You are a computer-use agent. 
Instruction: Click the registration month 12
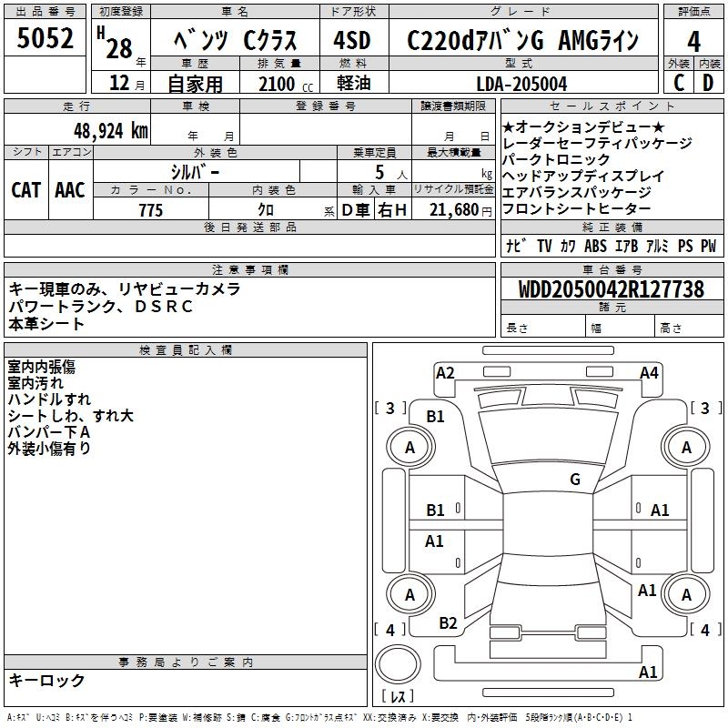119,83
